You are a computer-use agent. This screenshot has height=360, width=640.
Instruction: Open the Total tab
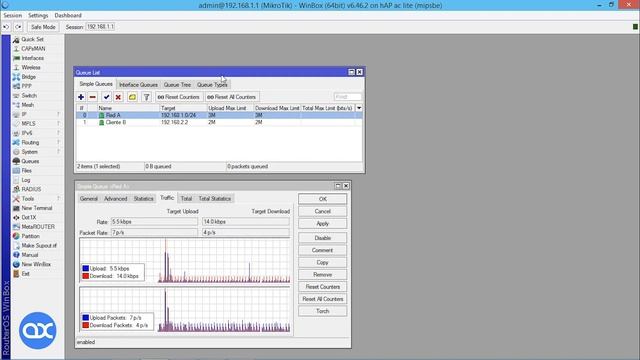tap(186, 198)
